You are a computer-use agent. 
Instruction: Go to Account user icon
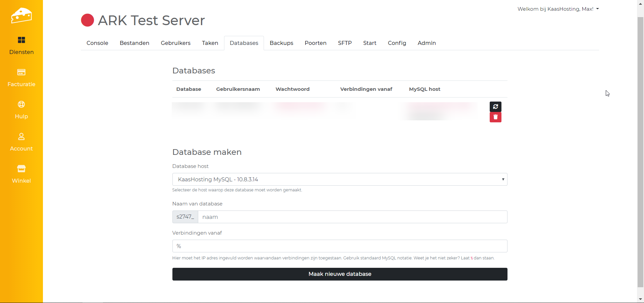click(21, 137)
